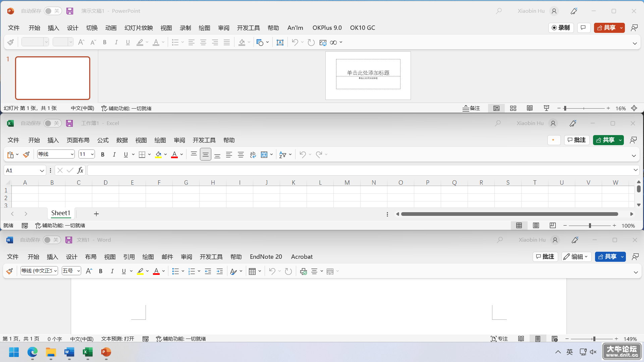Open Word EndNote 20 tab

[x=266, y=257]
